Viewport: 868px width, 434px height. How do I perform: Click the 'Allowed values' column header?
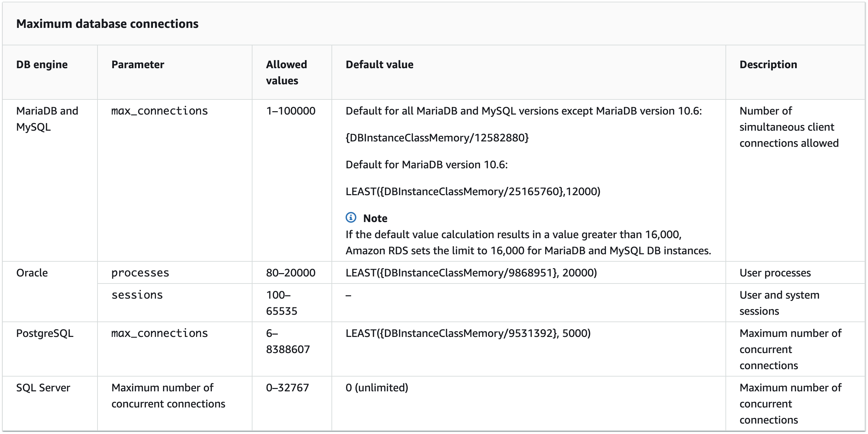coord(286,73)
